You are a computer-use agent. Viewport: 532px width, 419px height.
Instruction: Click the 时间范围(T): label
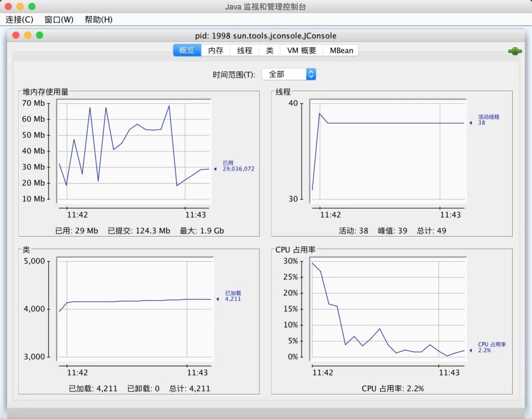(x=234, y=74)
